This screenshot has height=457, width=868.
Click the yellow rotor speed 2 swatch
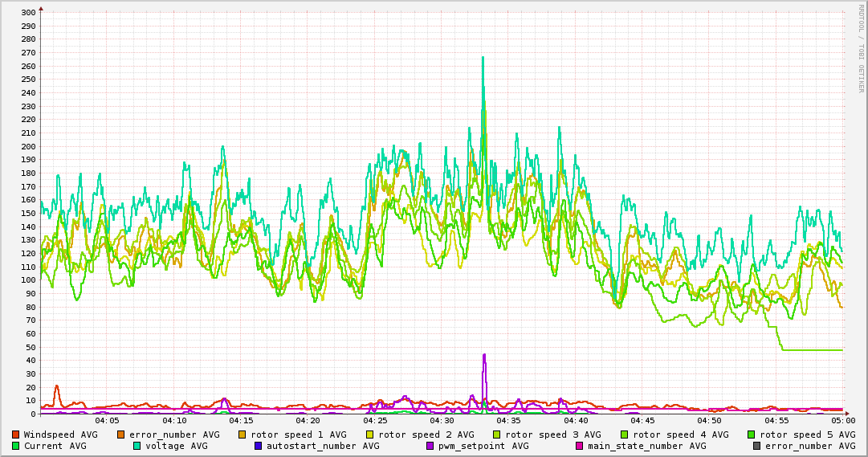click(370, 435)
